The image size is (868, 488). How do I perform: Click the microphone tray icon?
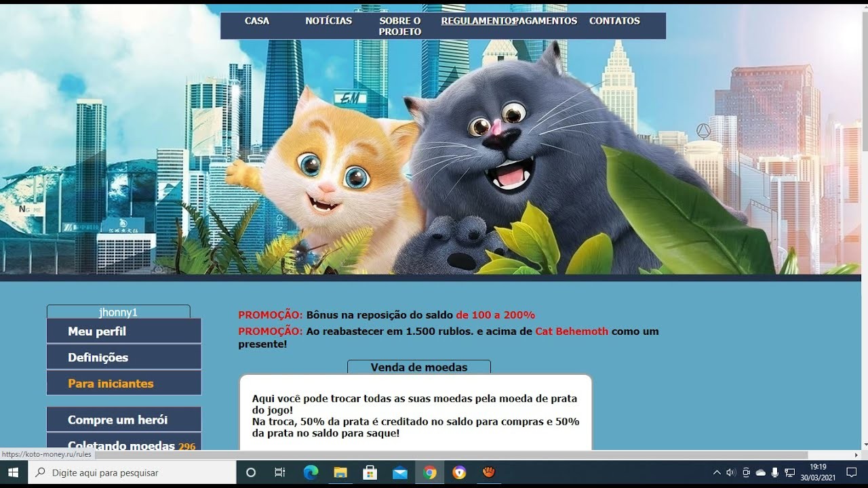[775, 472]
